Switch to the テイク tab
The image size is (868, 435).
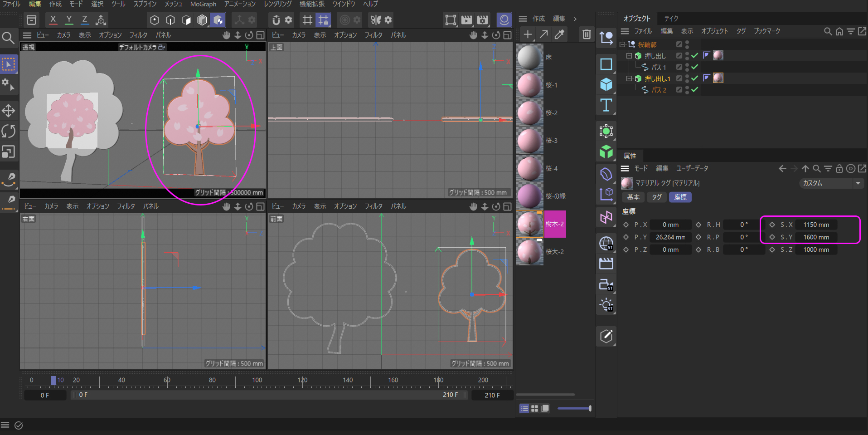click(x=671, y=19)
